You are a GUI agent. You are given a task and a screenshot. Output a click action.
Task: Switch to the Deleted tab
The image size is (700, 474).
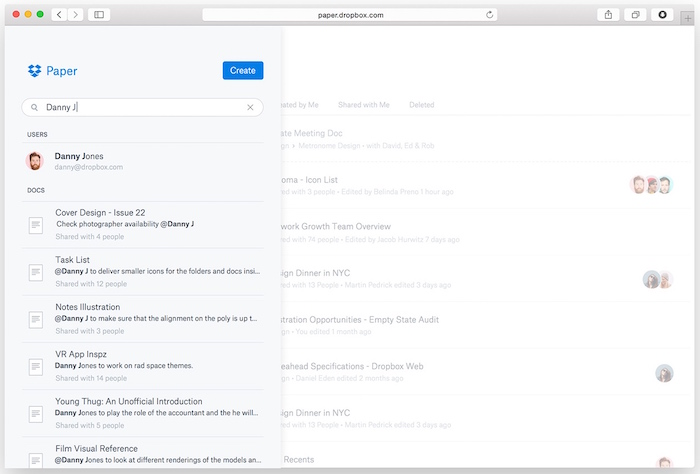(421, 104)
